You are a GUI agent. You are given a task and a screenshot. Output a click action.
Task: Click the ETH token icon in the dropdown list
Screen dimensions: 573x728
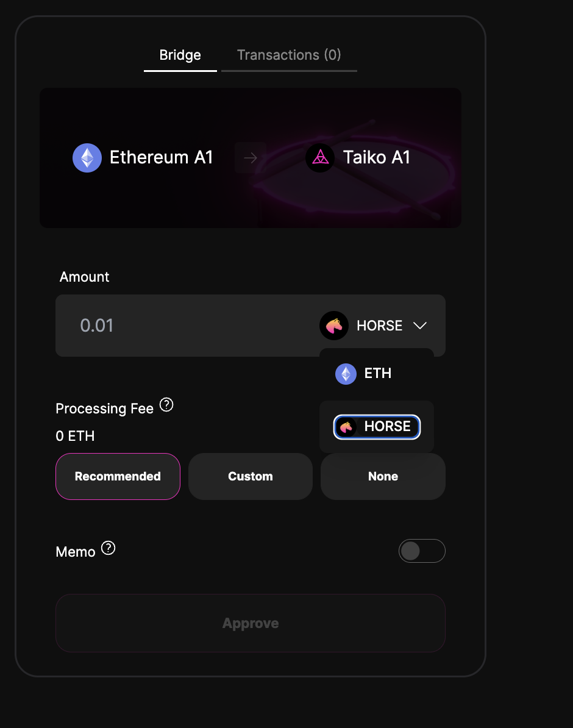click(x=345, y=373)
